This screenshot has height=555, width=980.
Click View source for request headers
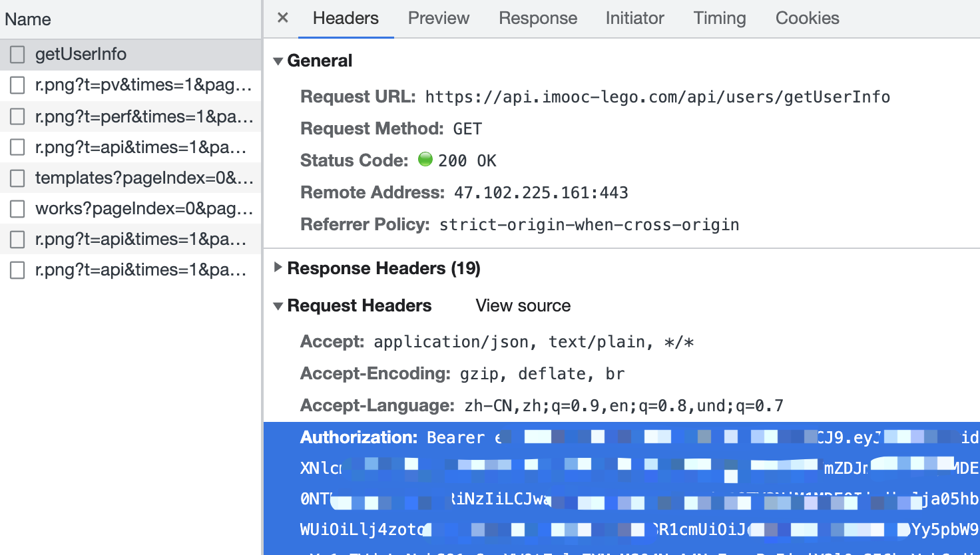tap(523, 305)
